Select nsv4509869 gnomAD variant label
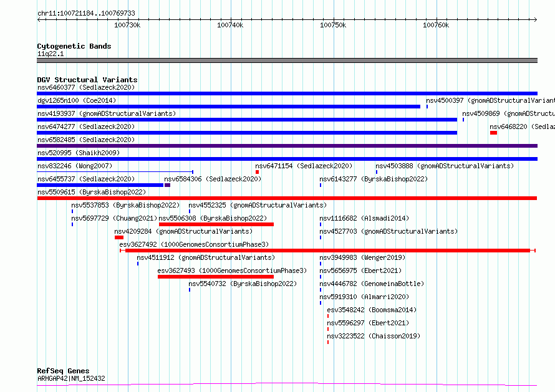555x392 pixels. coord(508,113)
